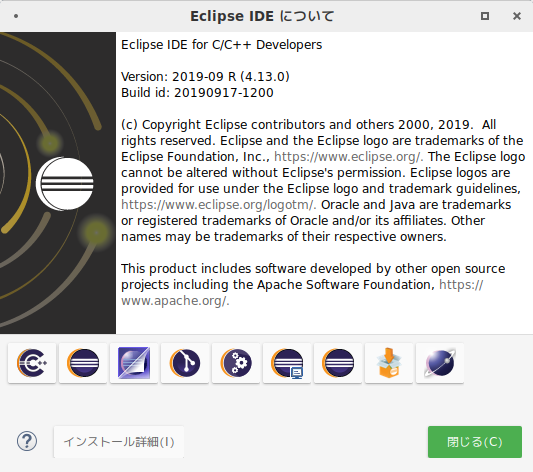The height and width of the screenshot is (472, 533).
Task: Click the Eclipse IDE for C/C++ Developers heading
Action: pyautogui.click(x=222, y=45)
